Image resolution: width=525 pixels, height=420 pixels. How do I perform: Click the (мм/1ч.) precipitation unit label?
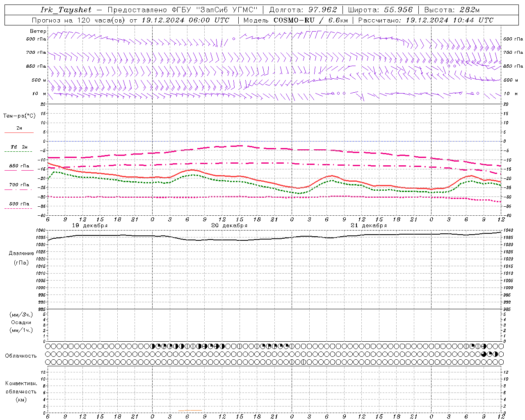click(x=21, y=330)
